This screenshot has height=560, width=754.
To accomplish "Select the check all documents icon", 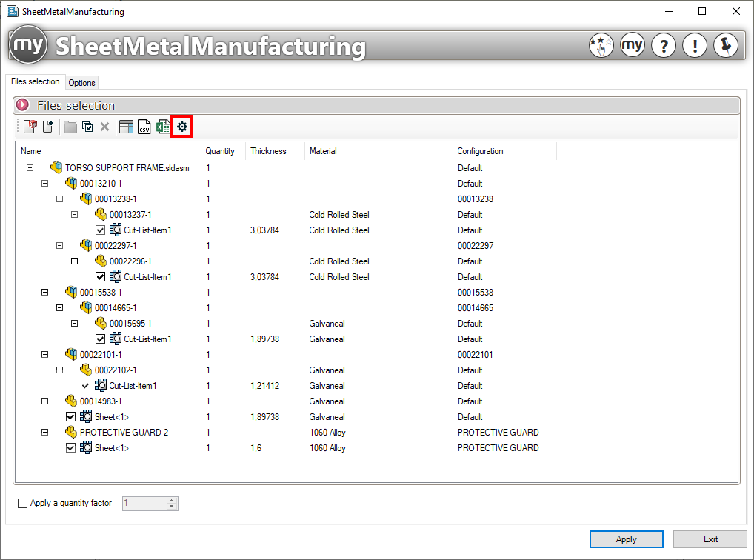I will tap(87, 126).
